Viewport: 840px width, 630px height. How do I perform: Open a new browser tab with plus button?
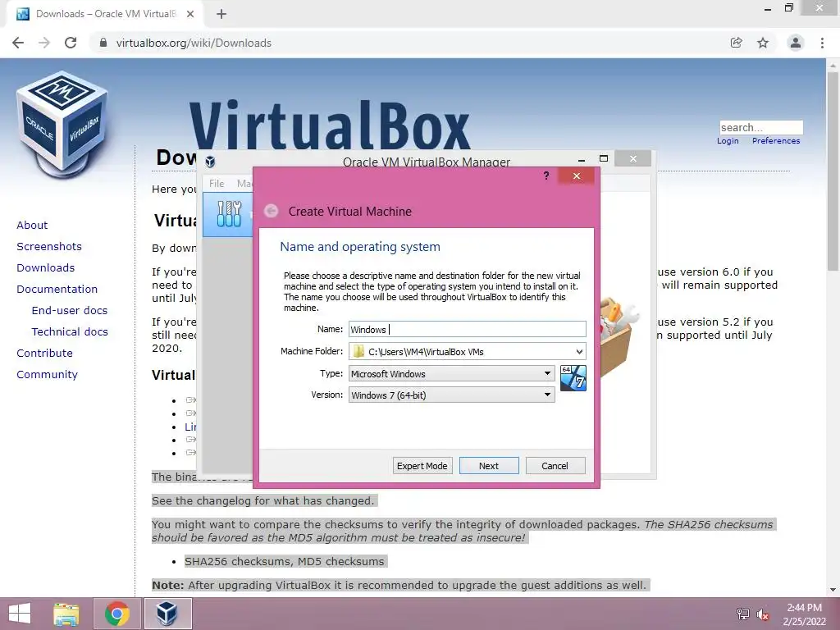221,14
